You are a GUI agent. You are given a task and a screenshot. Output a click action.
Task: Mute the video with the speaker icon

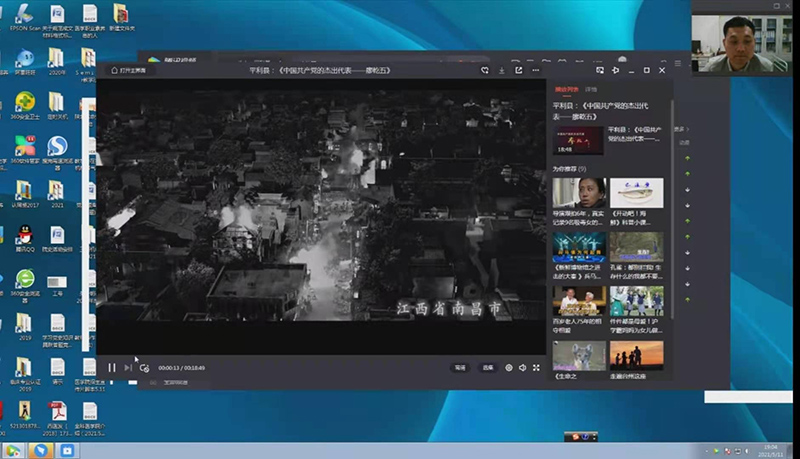(522, 368)
